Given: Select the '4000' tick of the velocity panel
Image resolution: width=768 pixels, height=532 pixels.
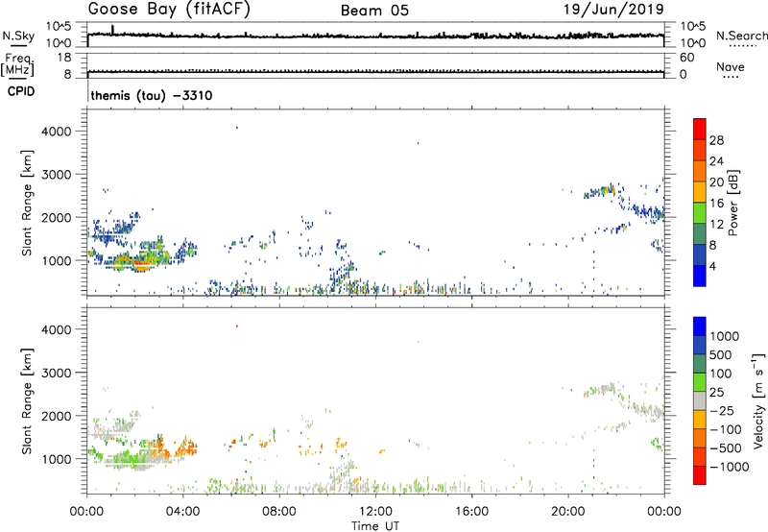Looking at the screenshot, I should tap(57, 329).
